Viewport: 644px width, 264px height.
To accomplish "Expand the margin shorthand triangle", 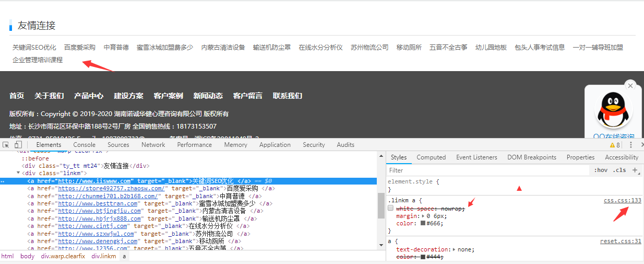I will [x=423, y=216].
